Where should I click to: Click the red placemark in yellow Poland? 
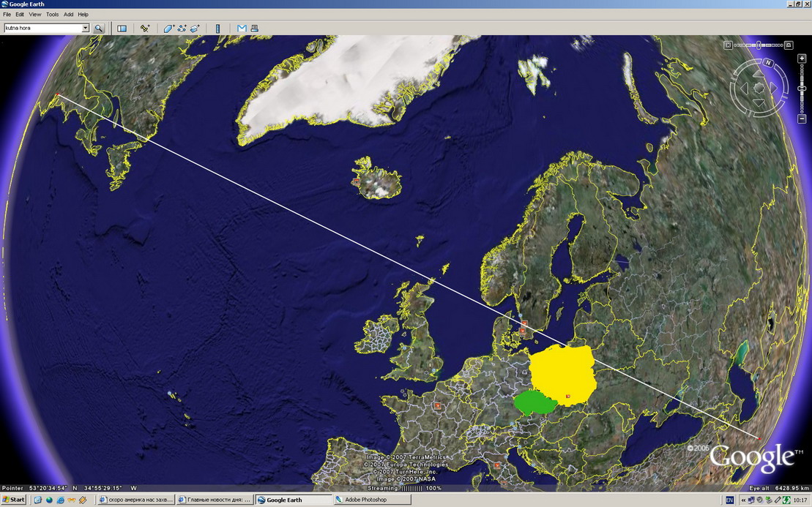[568, 397]
